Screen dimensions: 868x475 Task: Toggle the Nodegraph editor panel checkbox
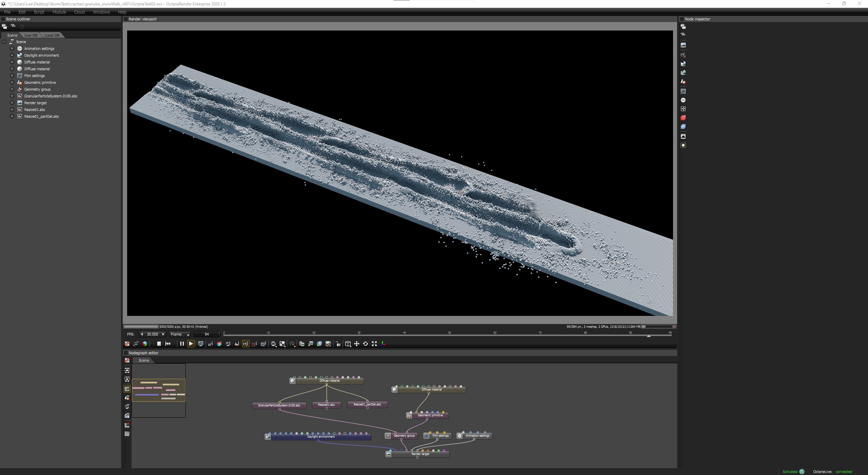click(x=126, y=353)
